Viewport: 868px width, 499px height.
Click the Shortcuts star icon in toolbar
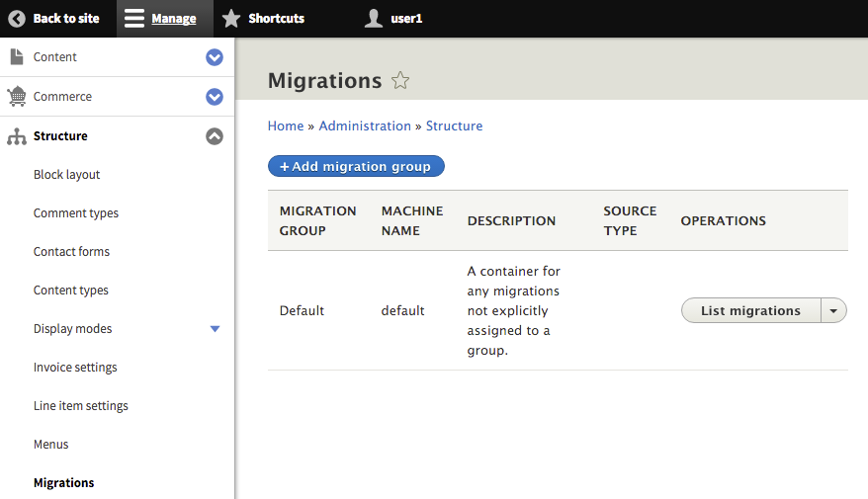231,19
